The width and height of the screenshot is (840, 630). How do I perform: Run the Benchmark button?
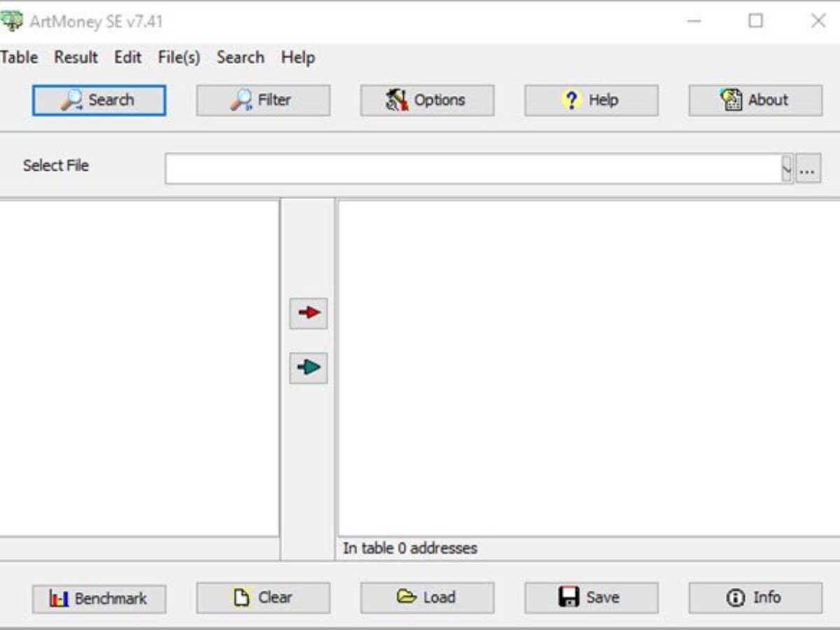(x=99, y=598)
